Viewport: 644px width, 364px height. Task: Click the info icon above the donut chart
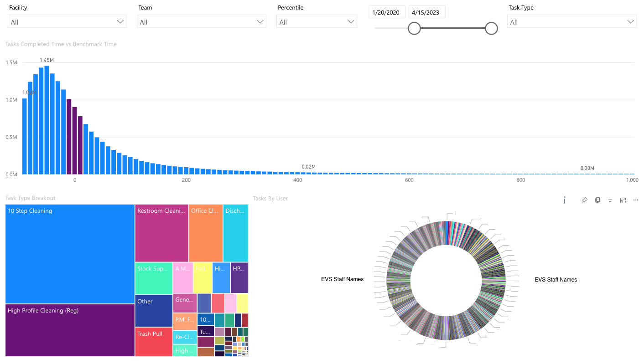tap(565, 200)
